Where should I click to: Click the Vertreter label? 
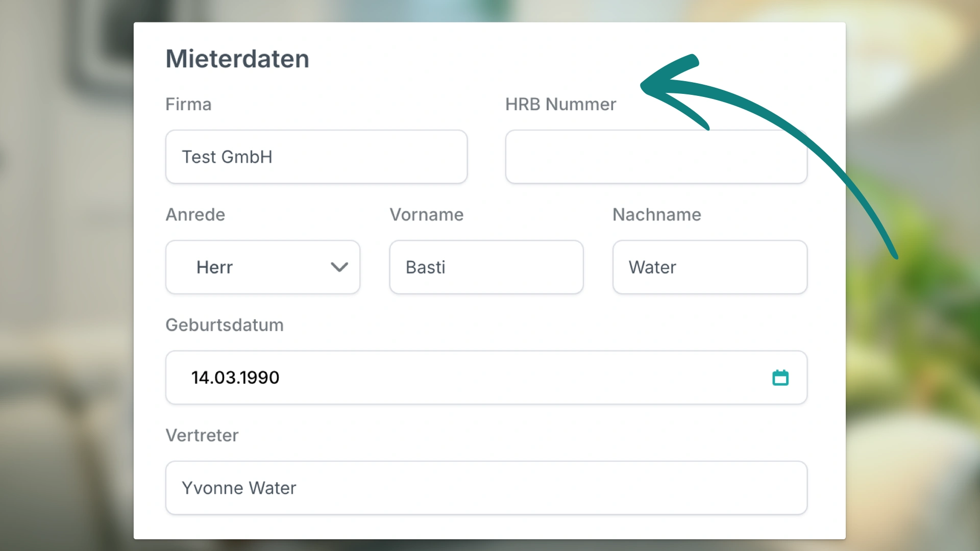coord(202,435)
